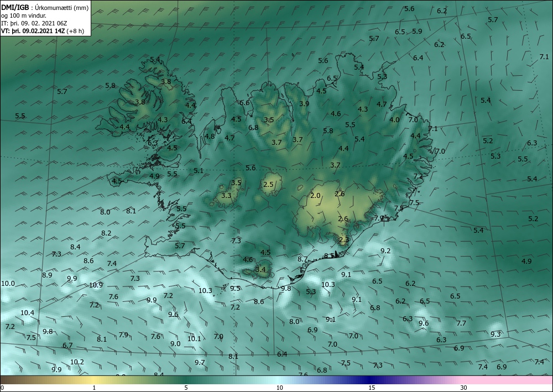The width and height of the screenshot is (553, 392).
Task: Click the '4.8' value on the map
Action: (210, 137)
